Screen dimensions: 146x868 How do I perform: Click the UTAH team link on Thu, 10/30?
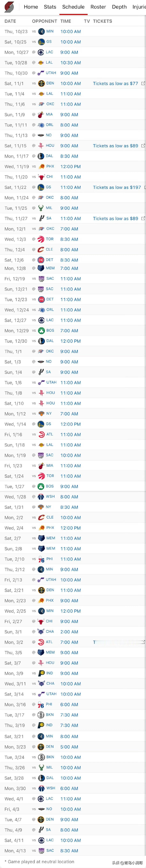51,73
